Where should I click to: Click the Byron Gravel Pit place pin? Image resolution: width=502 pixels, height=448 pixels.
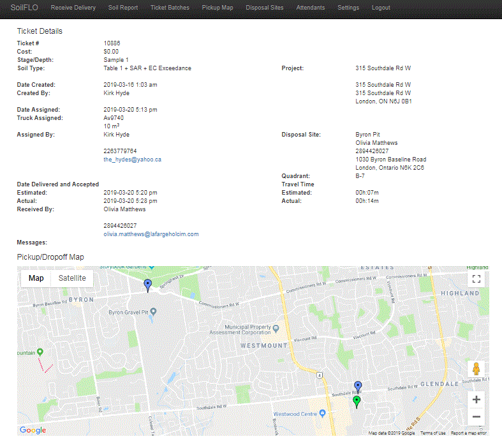(153, 311)
